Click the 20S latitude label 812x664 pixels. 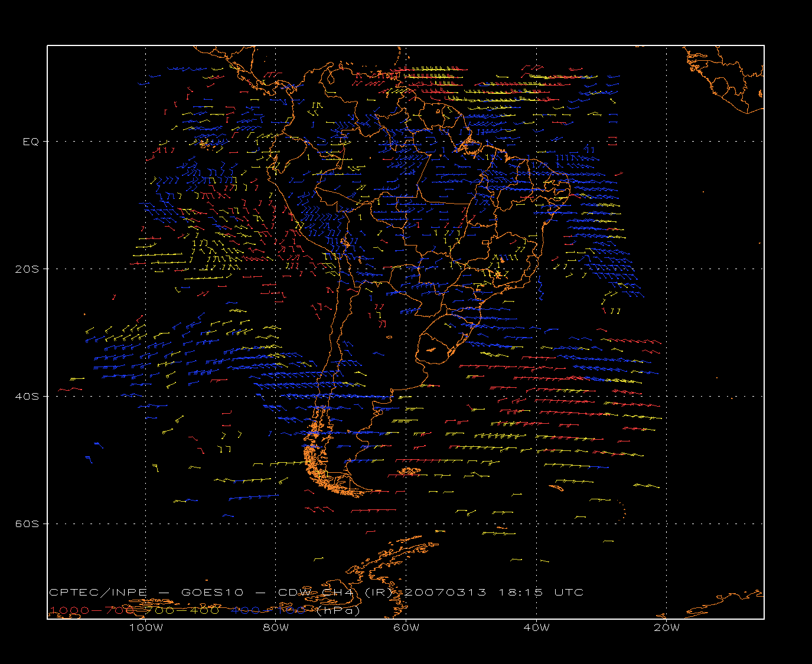point(27,269)
